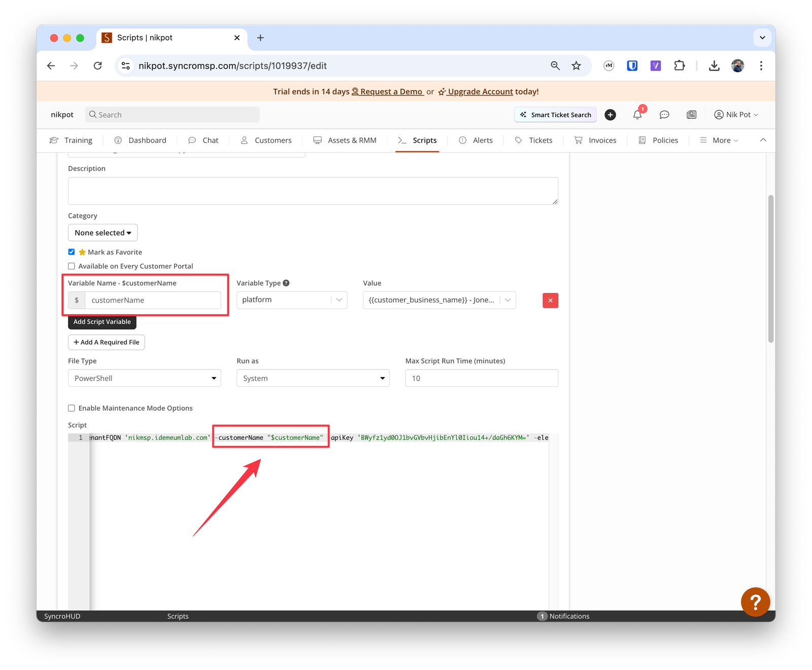Click Add Script Variable button

102,322
